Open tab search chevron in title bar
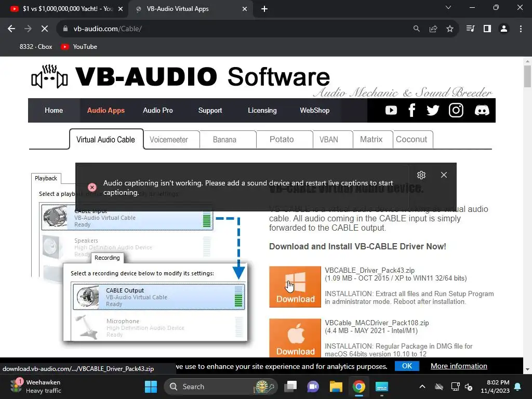Viewport: 532px width, 399px height. coord(448,7)
